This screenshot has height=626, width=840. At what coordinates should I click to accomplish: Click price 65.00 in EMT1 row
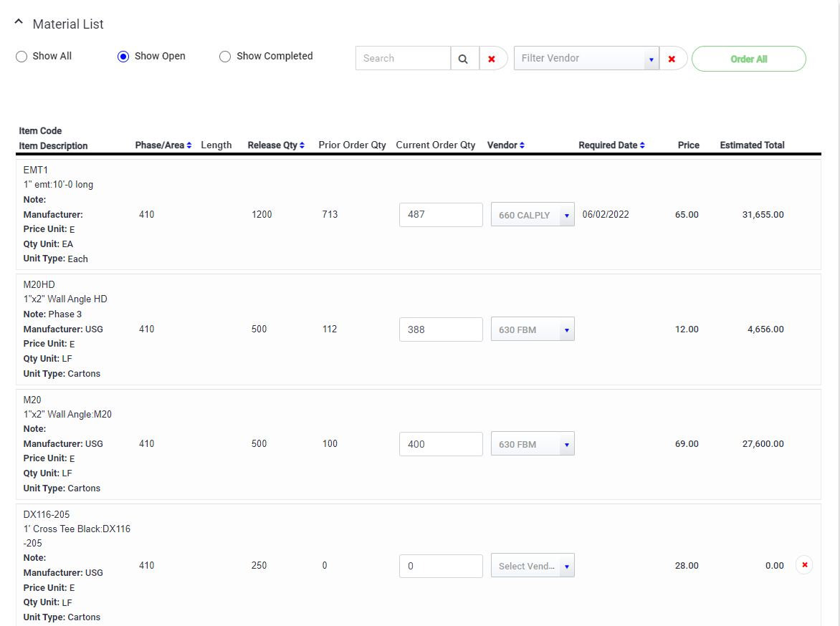click(687, 215)
